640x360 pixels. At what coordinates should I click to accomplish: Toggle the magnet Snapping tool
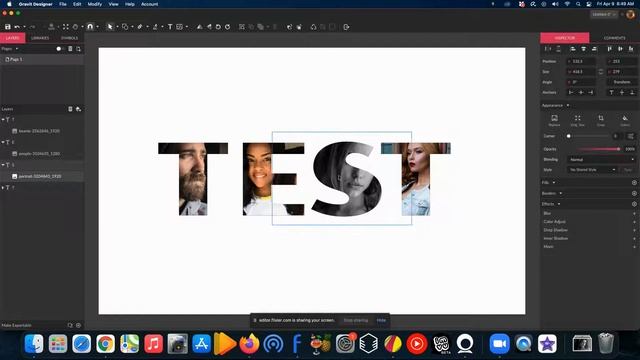[90, 27]
